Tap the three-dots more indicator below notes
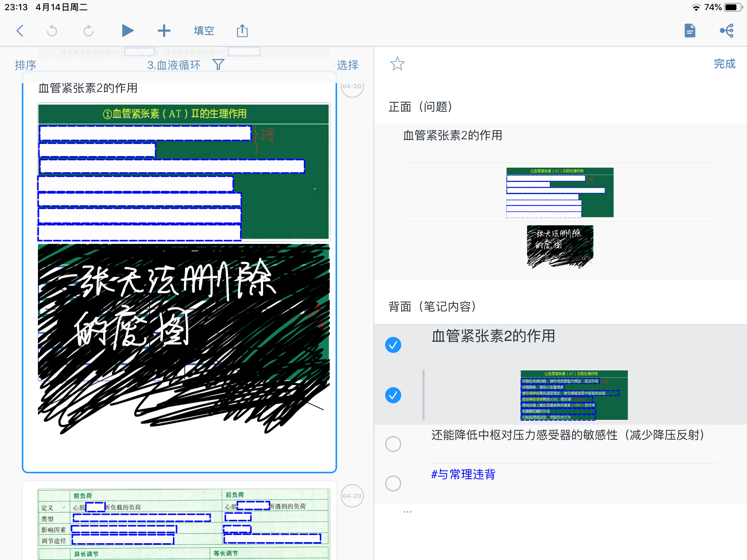747x560 pixels. click(x=407, y=512)
